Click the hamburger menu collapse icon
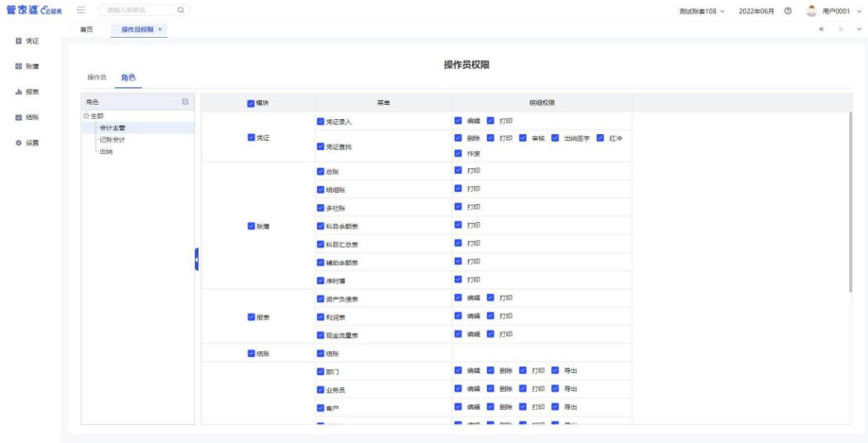Screen dimensions: 868x443 coord(82,10)
